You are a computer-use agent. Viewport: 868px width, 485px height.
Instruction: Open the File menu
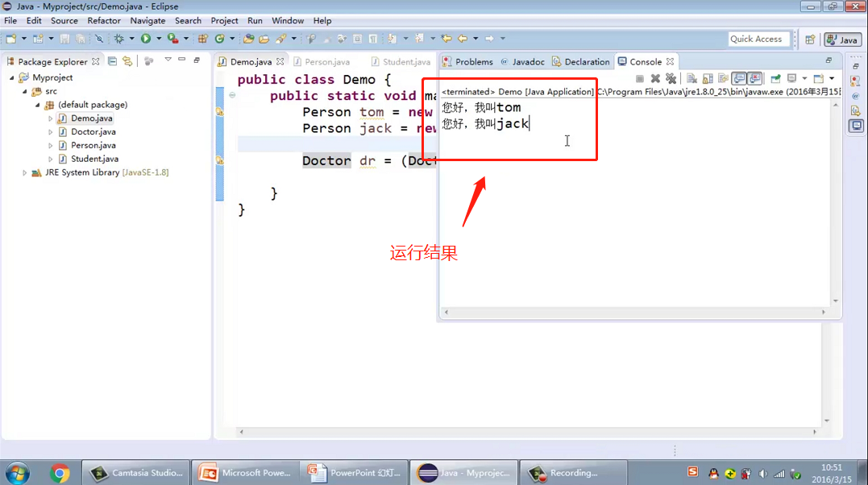[10, 20]
